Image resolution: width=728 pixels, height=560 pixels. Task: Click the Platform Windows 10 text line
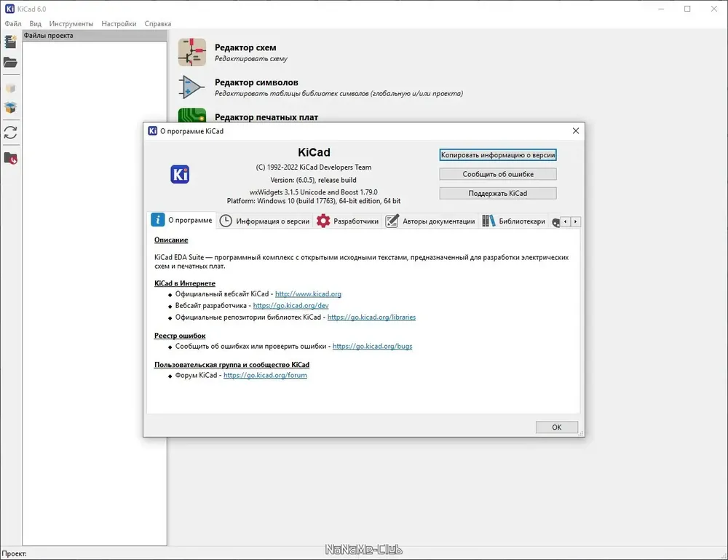pyautogui.click(x=313, y=201)
